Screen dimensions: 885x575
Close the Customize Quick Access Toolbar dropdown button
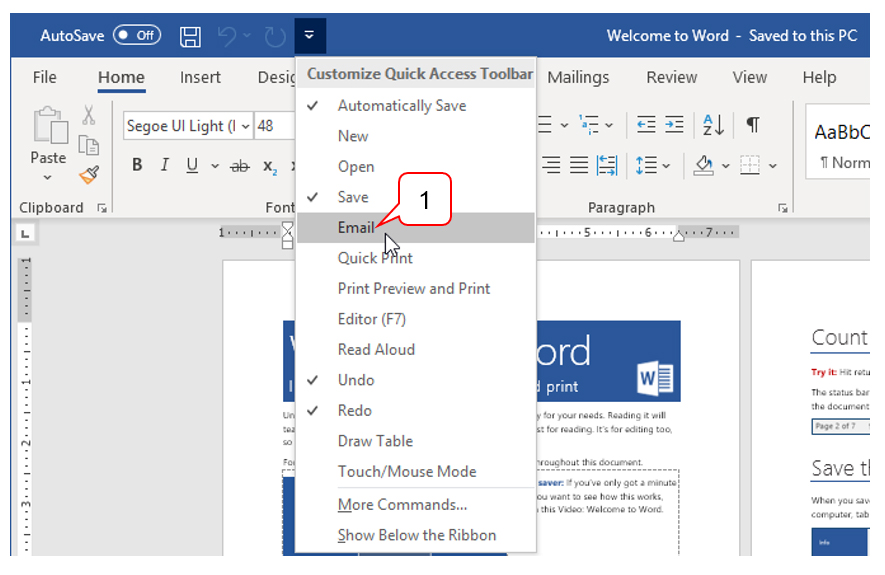pos(309,36)
